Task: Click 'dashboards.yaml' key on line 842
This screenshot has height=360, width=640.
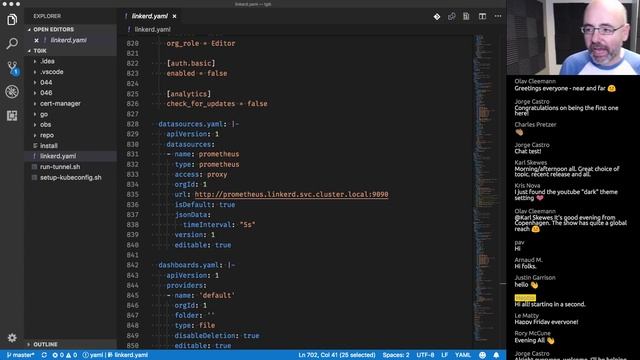Action: coord(189,265)
